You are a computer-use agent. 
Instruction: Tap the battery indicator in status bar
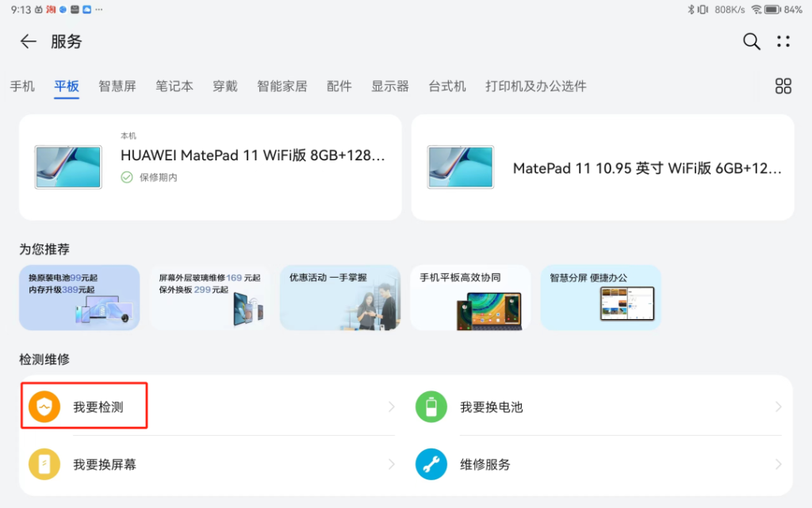[x=772, y=10]
